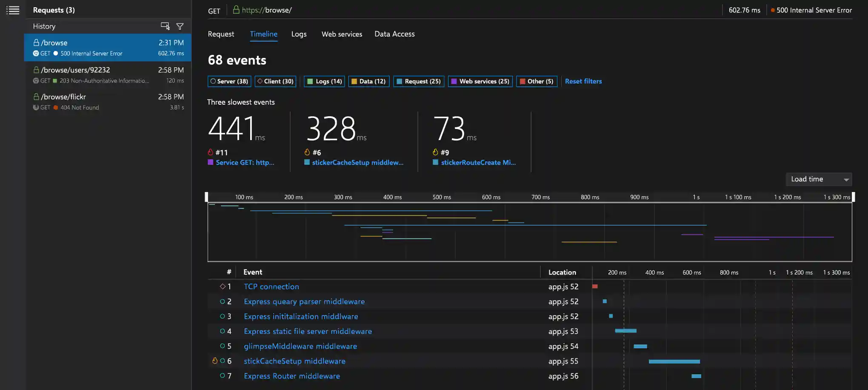Screen dimensions: 868x390
Task: Open the Data Access tab
Action: 394,34
